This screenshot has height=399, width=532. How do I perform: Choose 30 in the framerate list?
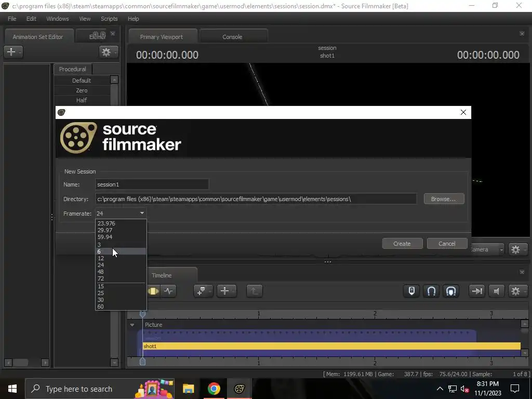tap(121, 300)
